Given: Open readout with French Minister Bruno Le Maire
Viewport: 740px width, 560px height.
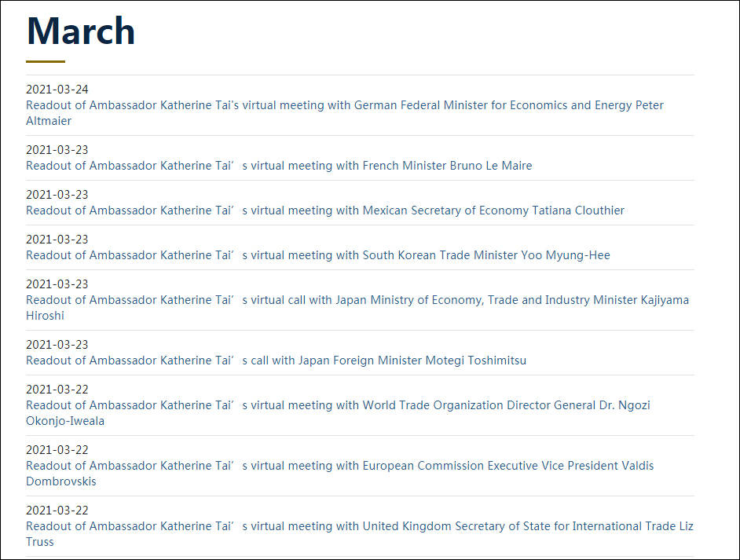Looking at the screenshot, I should pos(279,166).
